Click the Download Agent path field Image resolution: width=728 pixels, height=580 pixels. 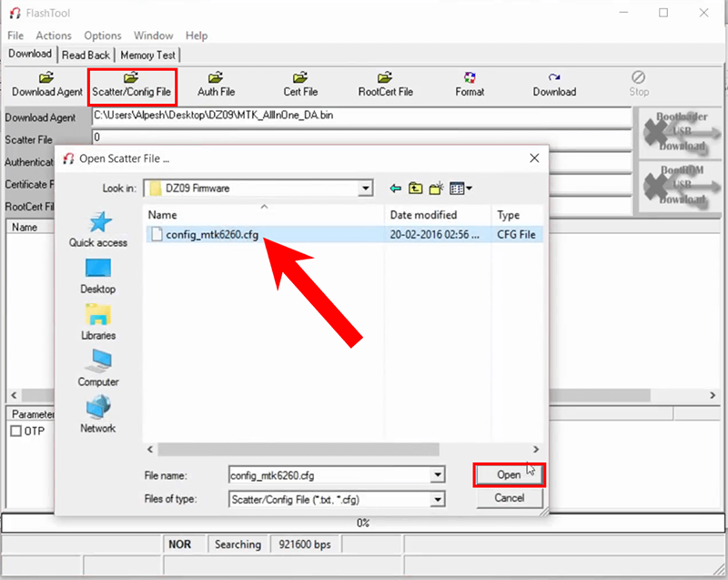pyautogui.click(x=362, y=116)
